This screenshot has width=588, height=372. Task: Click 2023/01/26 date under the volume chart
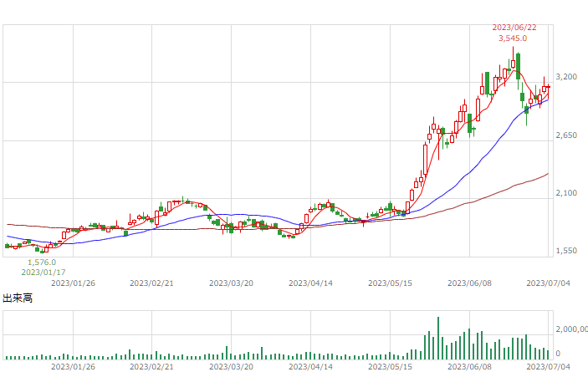(73, 367)
